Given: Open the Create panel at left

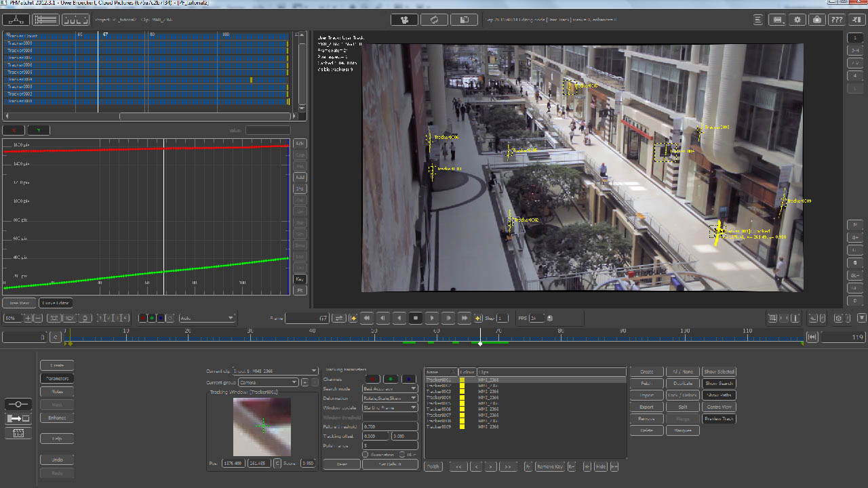Looking at the screenshot, I should (58, 365).
